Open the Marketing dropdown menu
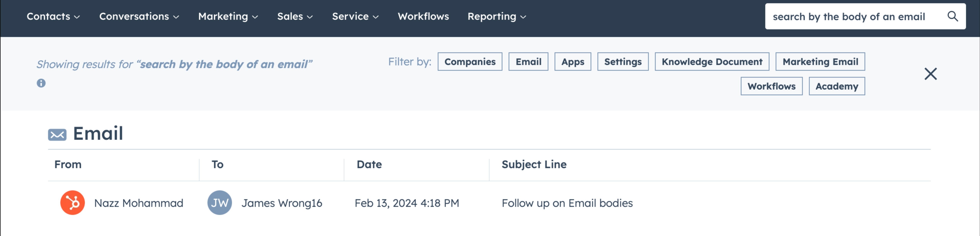 tap(228, 16)
